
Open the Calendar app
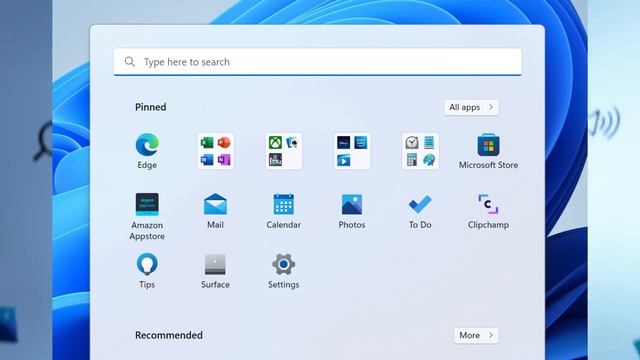[x=284, y=211]
